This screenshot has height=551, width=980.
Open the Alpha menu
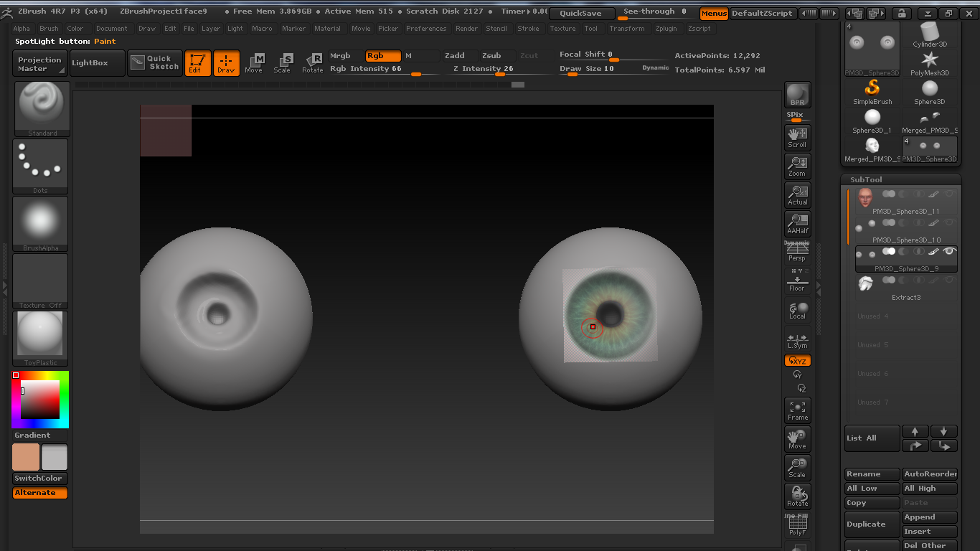click(x=22, y=29)
